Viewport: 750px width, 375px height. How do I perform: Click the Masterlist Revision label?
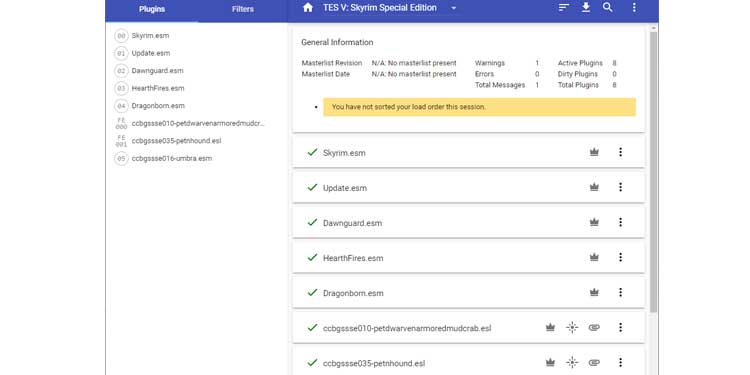332,63
